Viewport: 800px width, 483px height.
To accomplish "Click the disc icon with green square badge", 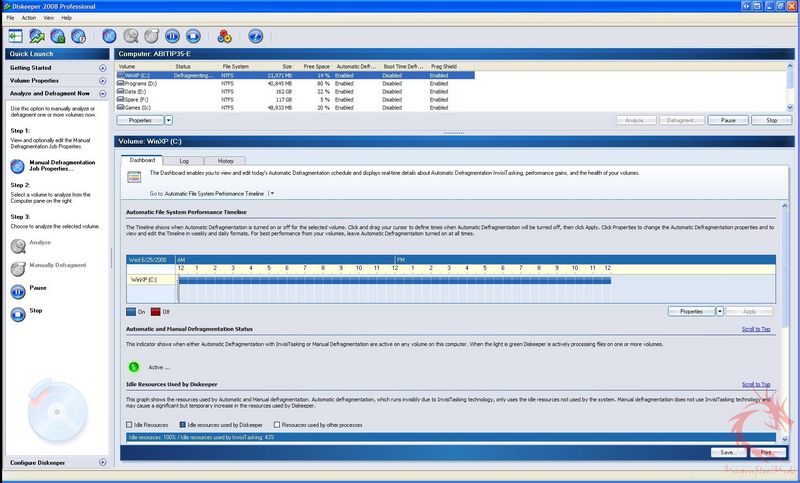I will [58, 36].
